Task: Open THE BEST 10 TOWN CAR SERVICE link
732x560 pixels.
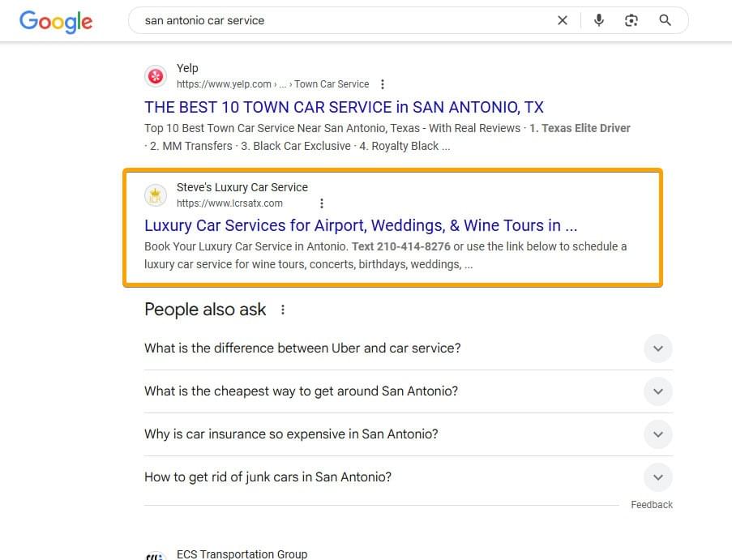Action: pos(344,107)
